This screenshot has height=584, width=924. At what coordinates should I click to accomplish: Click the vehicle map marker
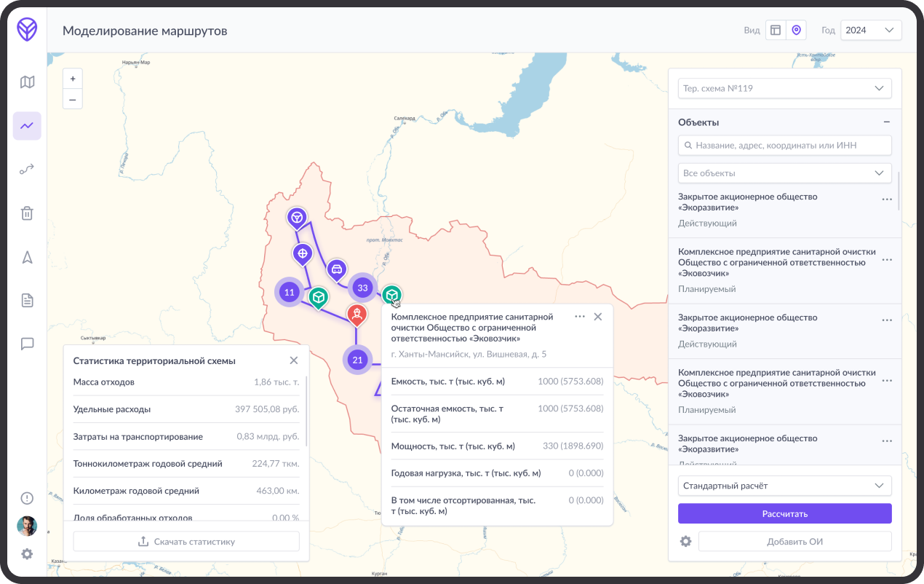[x=336, y=269]
